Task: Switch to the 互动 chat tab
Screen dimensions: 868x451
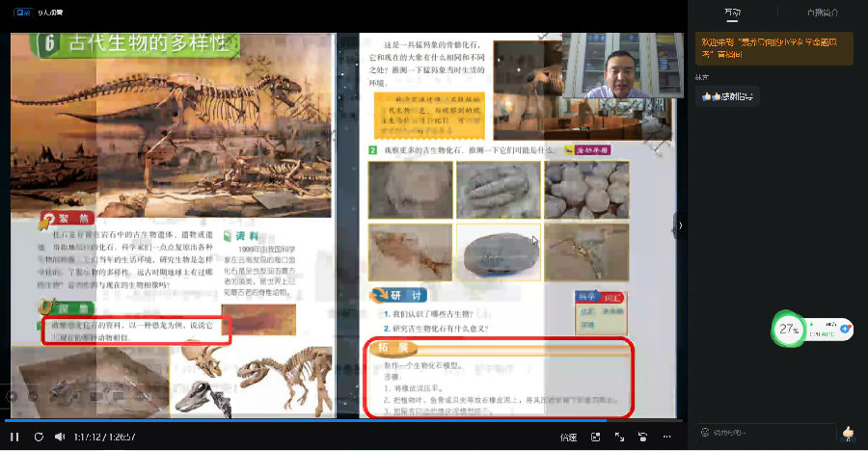Action: pos(733,13)
